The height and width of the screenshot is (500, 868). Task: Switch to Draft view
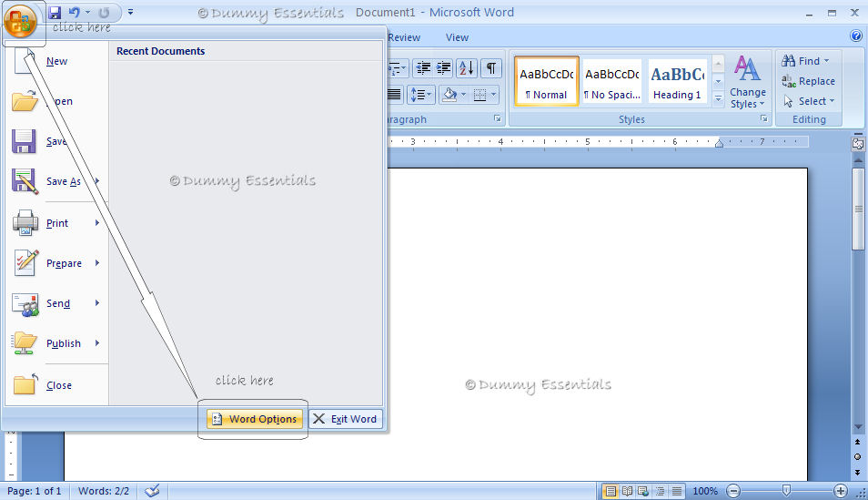tap(676, 491)
